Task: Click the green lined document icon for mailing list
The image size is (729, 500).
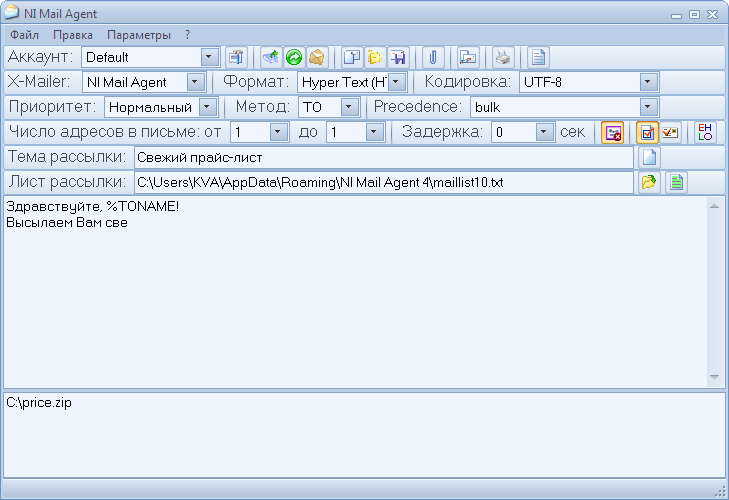Action: 676,182
